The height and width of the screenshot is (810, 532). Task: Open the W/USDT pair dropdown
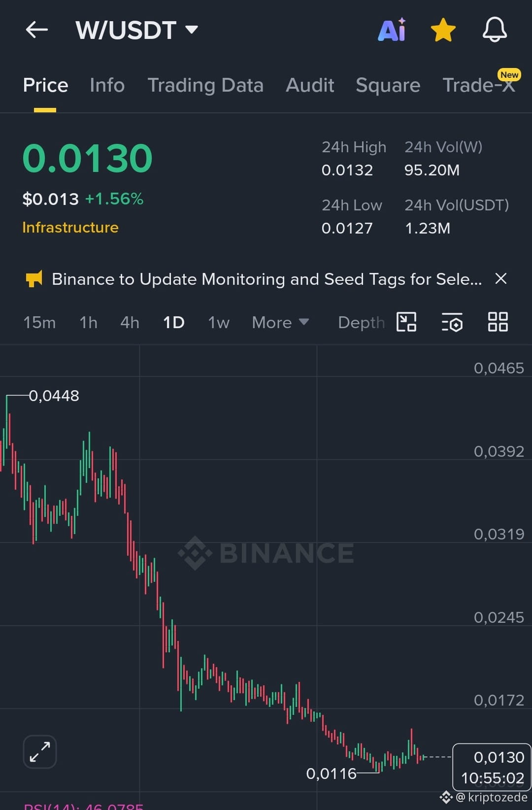137,30
